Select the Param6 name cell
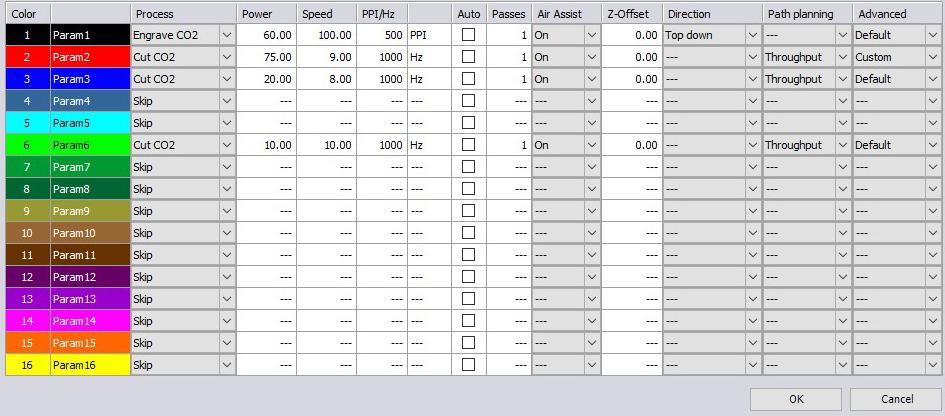This screenshot has height=416, width=945. tap(90, 145)
